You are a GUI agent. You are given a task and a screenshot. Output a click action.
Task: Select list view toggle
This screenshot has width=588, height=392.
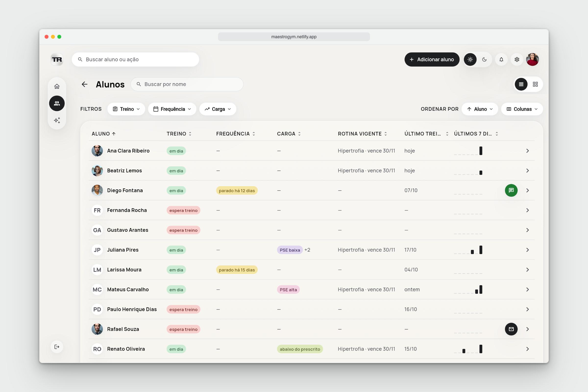click(x=521, y=84)
